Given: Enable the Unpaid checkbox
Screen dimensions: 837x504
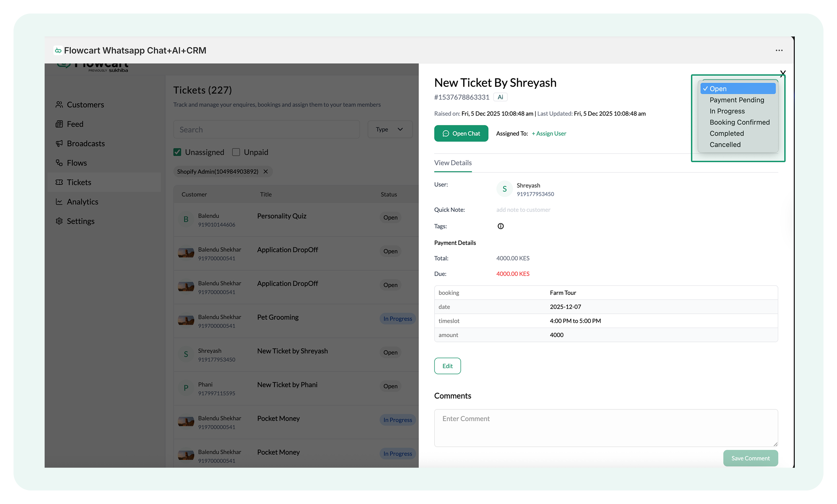Looking at the screenshot, I should (x=236, y=152).
